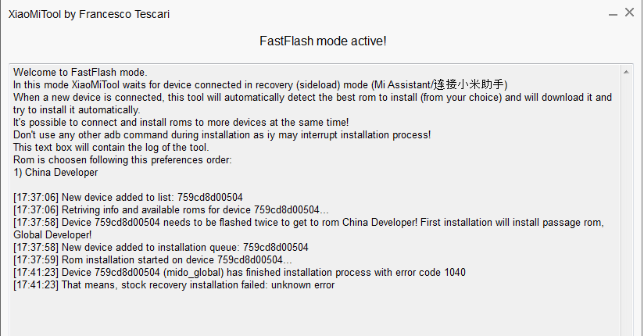Click the 'FastFlash mode active!' heading

coord(323,41)
